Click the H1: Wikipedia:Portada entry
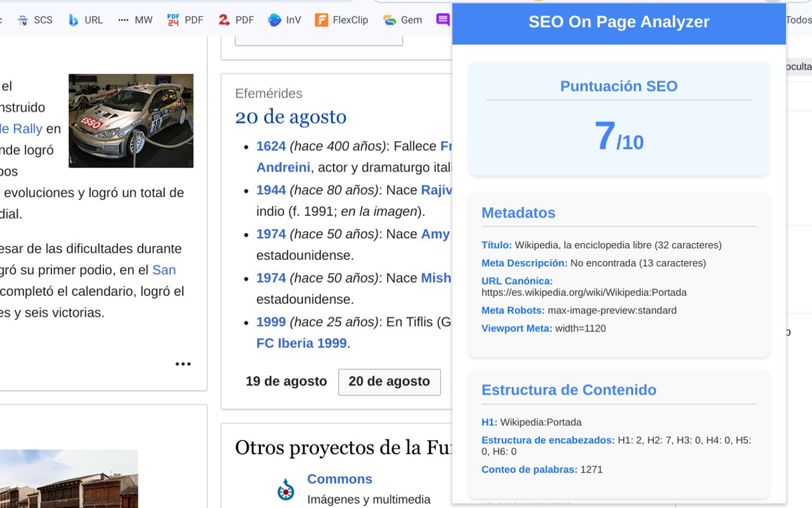Viewport: 812px width, 508px height. [x=532, y=422]
